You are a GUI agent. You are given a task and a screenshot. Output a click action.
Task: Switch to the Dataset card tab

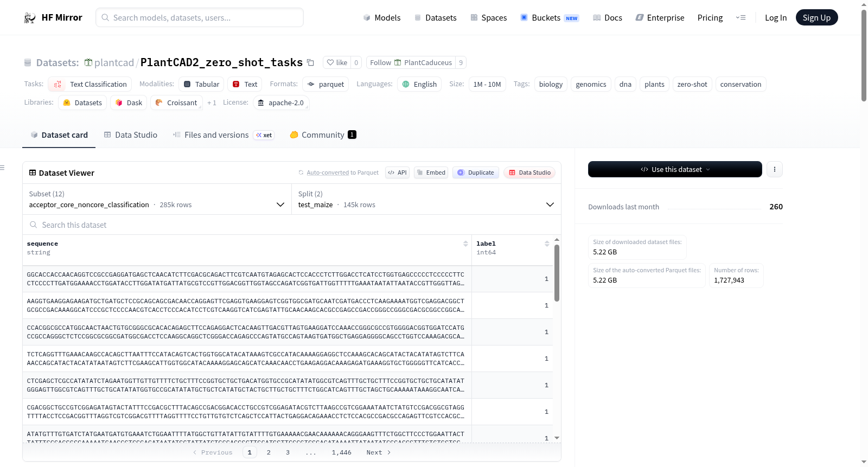point(59,135)
